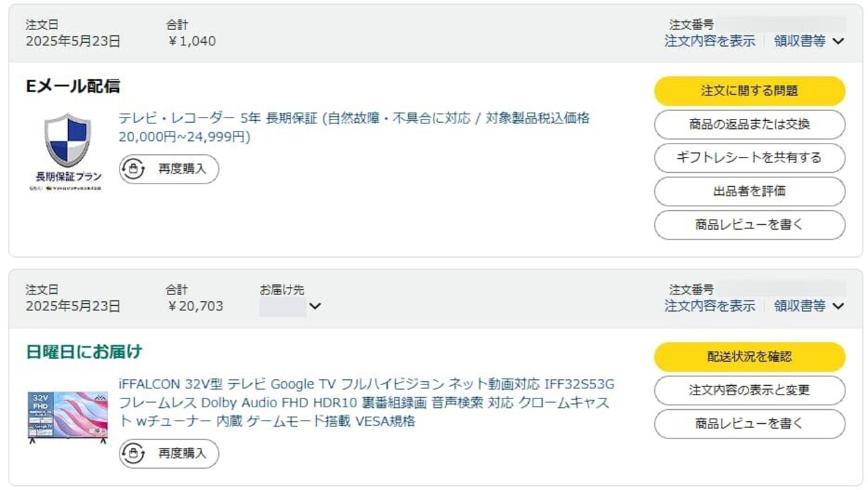Click the warranty plan shield icon
868x490 pixels.
[67, 142]
